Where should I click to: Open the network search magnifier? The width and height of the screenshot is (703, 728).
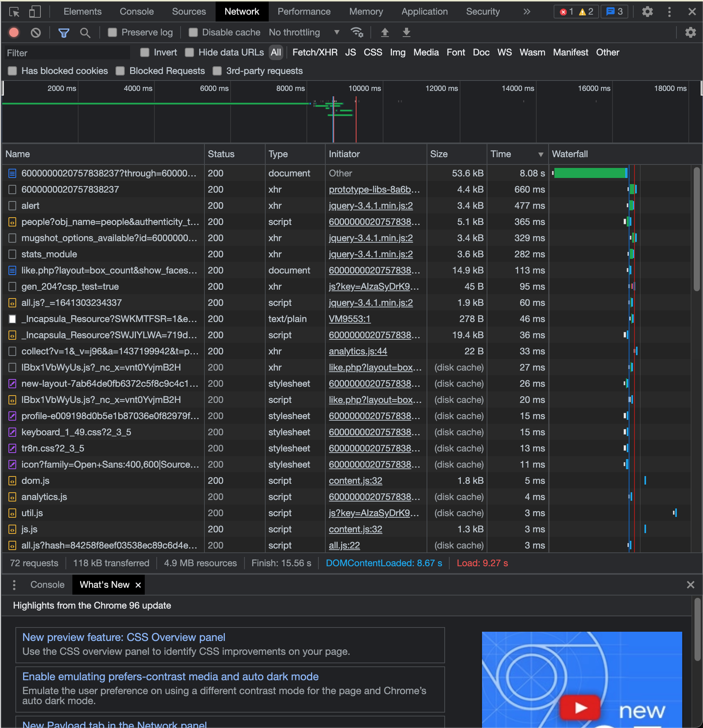85,33
